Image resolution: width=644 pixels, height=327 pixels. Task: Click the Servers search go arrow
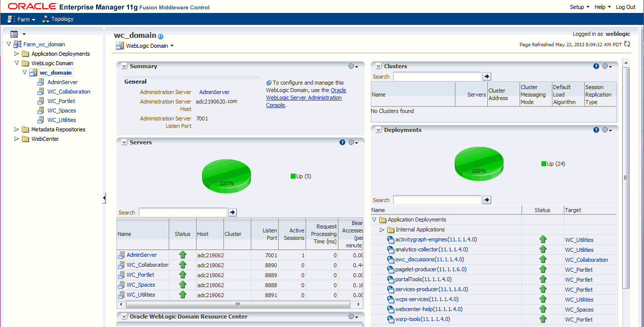tap(232, 213)
